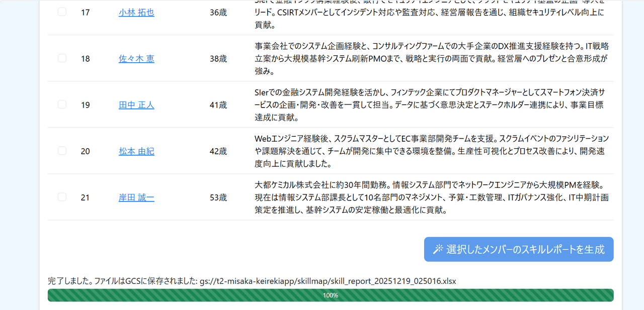Click the 田中 正人 name link
644x310 pixels.
tap(136, 105)
